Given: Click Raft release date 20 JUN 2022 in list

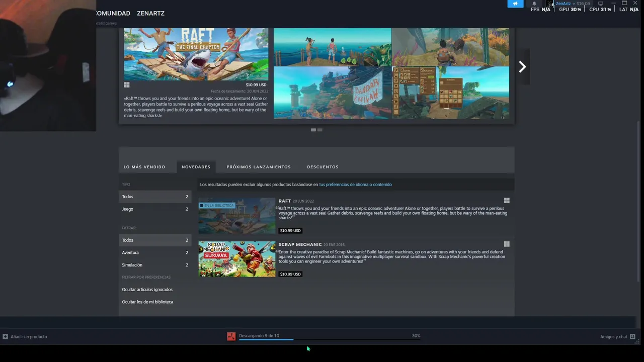Looking at the screenshot, I should click(303, 201).
